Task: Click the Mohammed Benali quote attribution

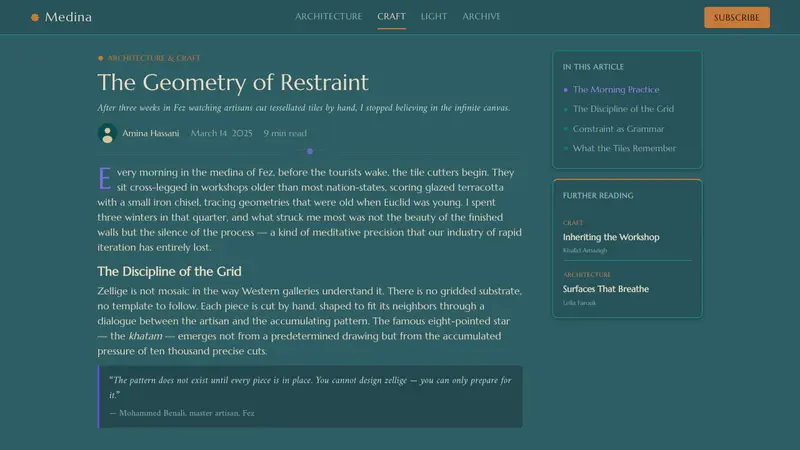Action: tap(182, 413)
